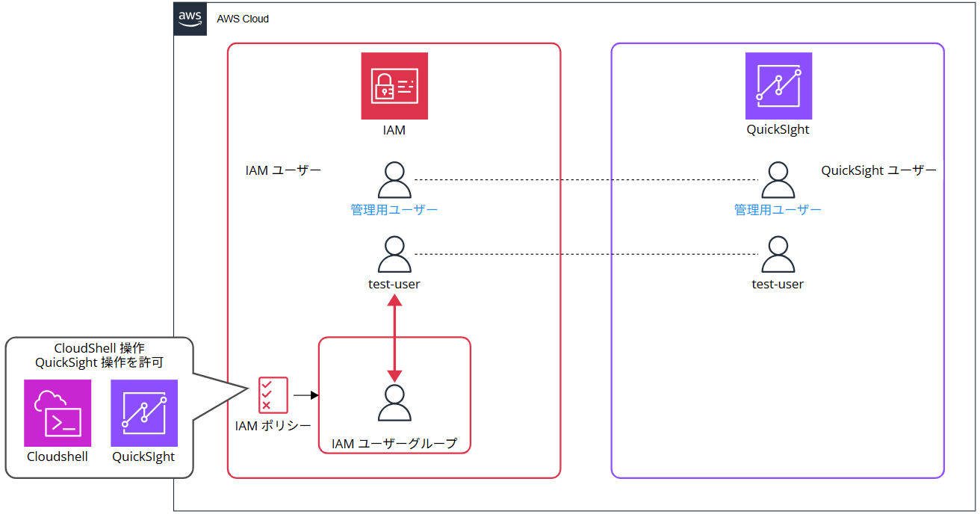Select the IAM ユーザーグループ person icon
The width and height of the screenshot is (980, 514).
394,403
